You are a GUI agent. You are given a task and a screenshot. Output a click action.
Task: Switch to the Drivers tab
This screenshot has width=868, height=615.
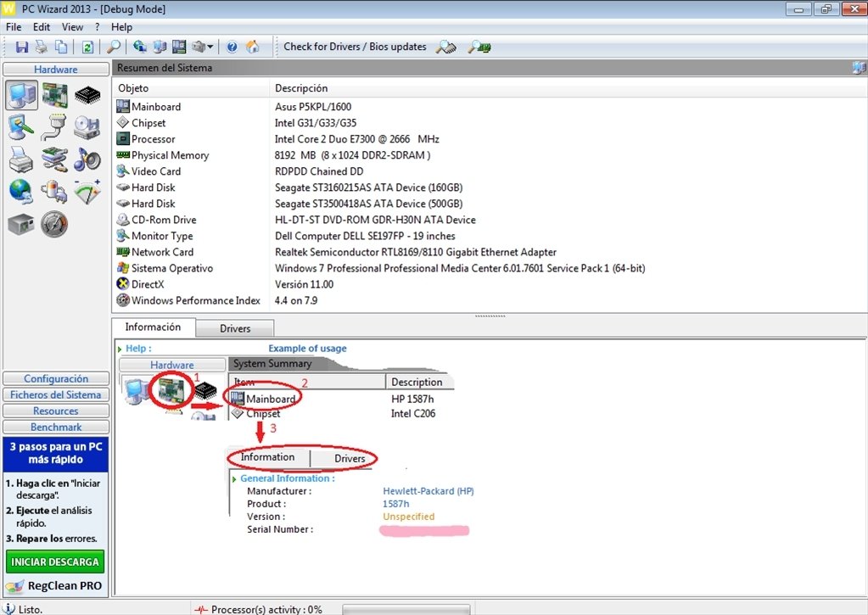point(235,328)
